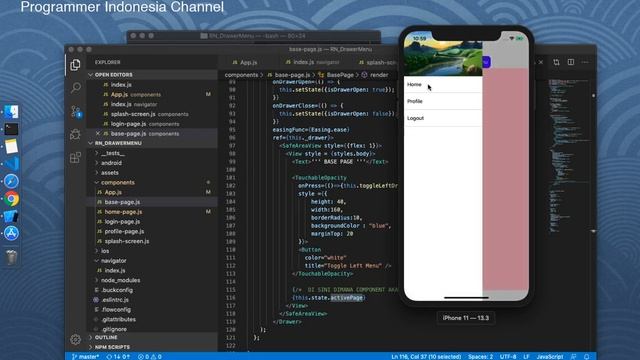Click the errors and warnings status indicator

pyautogui.click(x=149, y=356)
